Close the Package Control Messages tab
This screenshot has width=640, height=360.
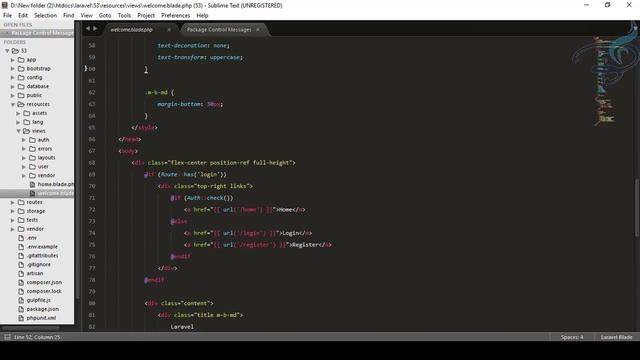258,30
